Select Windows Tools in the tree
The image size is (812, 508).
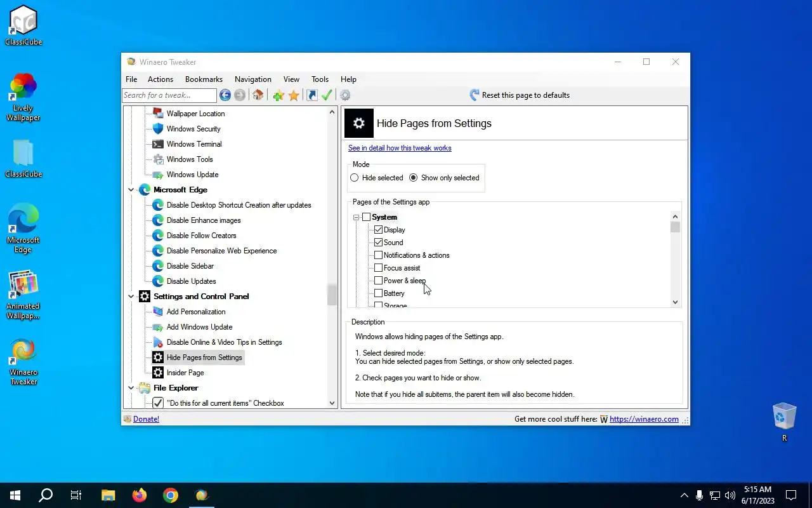click(x=190, y=159)
